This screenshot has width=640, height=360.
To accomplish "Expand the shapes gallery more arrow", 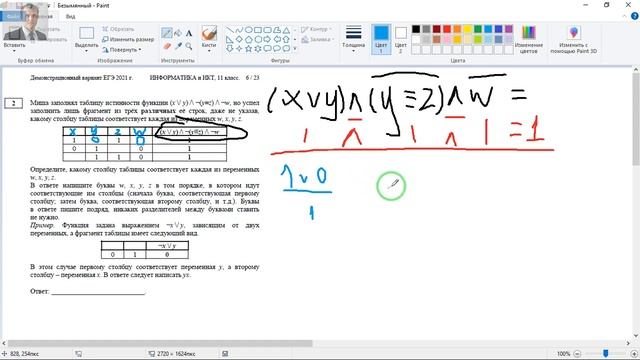I will coord(295,49).
